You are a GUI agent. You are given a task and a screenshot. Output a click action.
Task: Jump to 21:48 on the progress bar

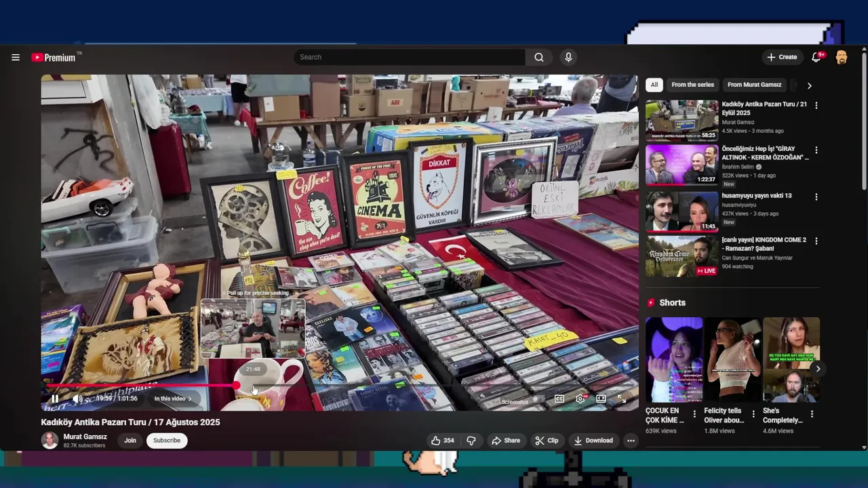point(253,385)
